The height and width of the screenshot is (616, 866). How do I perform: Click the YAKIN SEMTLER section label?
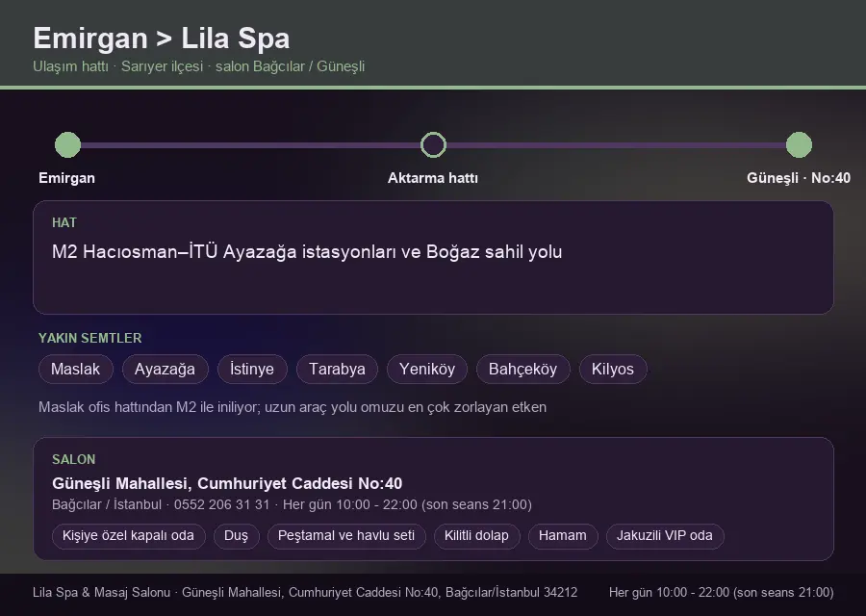(x=90, y=338)
